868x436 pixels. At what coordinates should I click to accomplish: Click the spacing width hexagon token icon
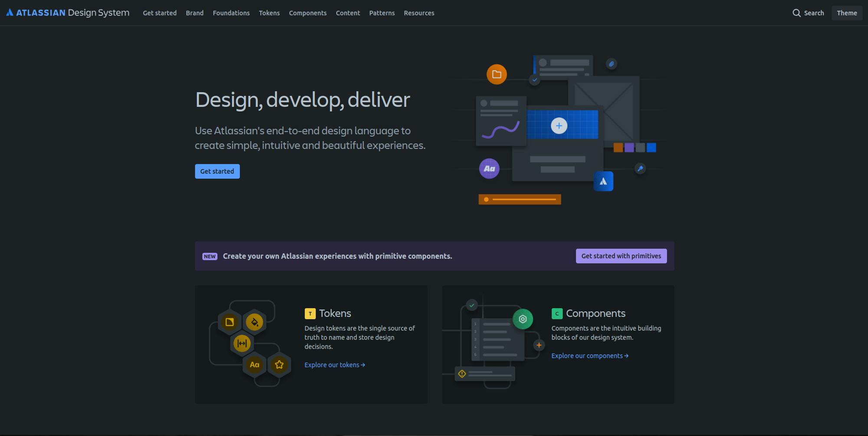242,344
